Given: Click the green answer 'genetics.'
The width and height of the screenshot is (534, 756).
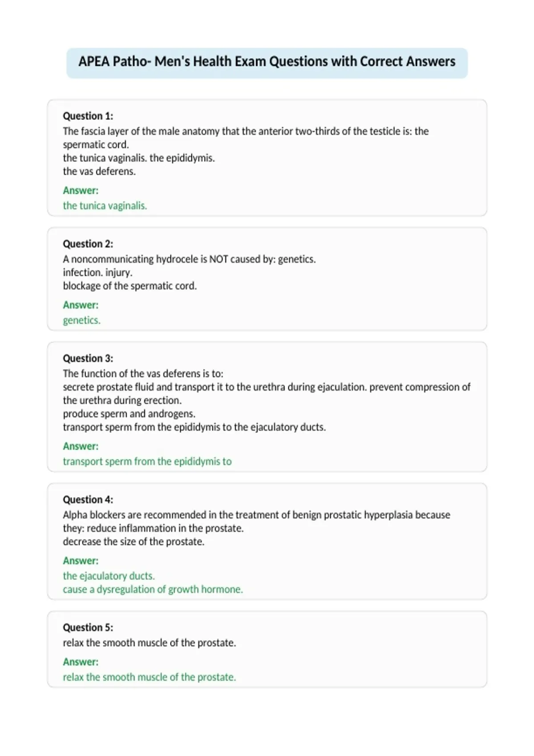Looking at the screenshot, I should [81, 320].
